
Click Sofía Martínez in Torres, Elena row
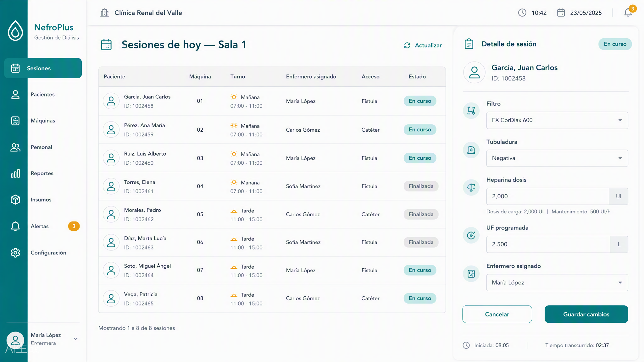pyautogui.click(x=303, y=186)
